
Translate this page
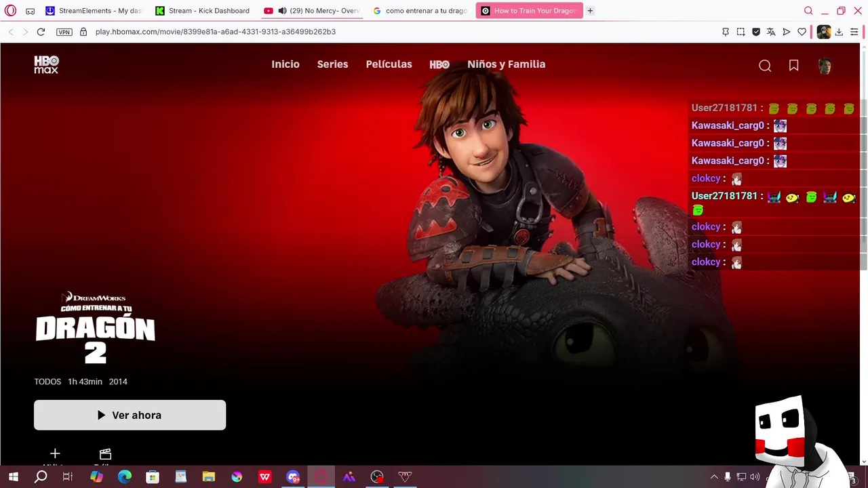coord(771,32)
